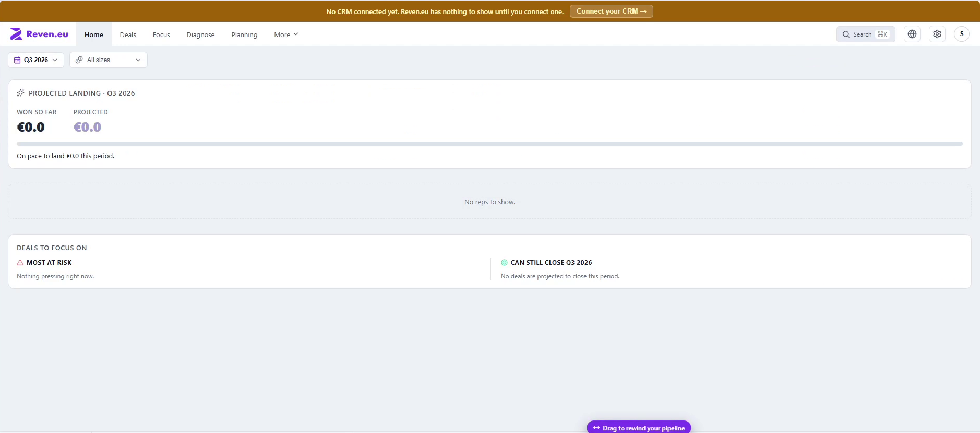
Task: Switch to the Deals tab
Action: click(x=128, y=34)
